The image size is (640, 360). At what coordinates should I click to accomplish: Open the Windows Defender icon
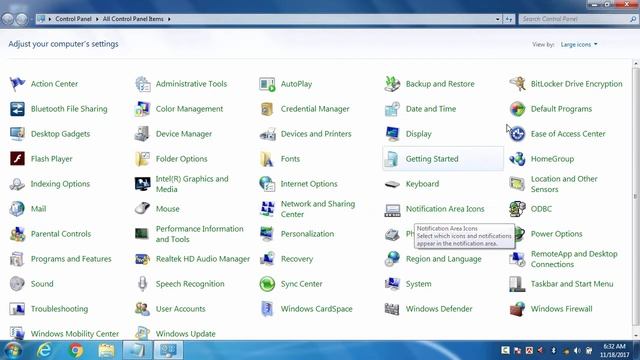click(x=392, y=309)
